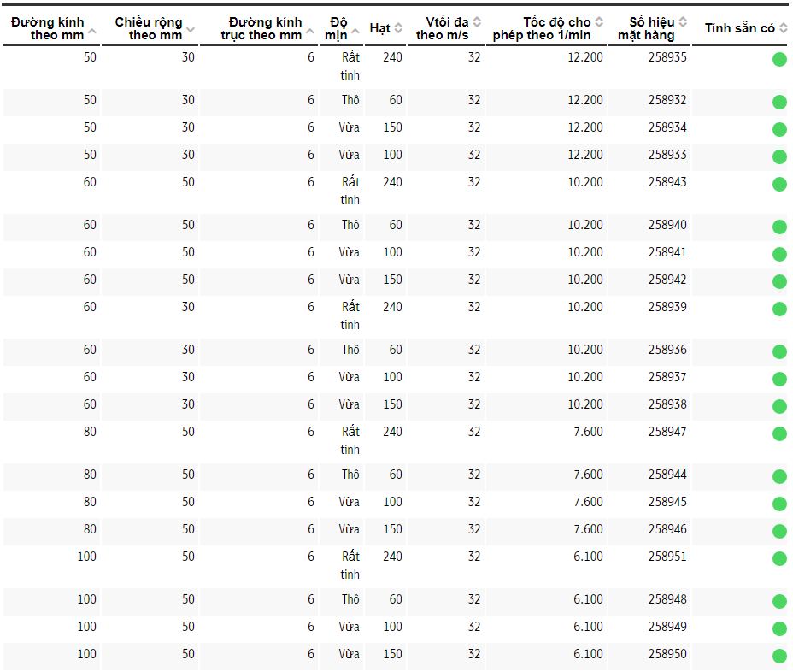Image resolution: width=793 pixels, height=672 pixels.
Task: Open item number 258947
Action: (x=667, y=432)
